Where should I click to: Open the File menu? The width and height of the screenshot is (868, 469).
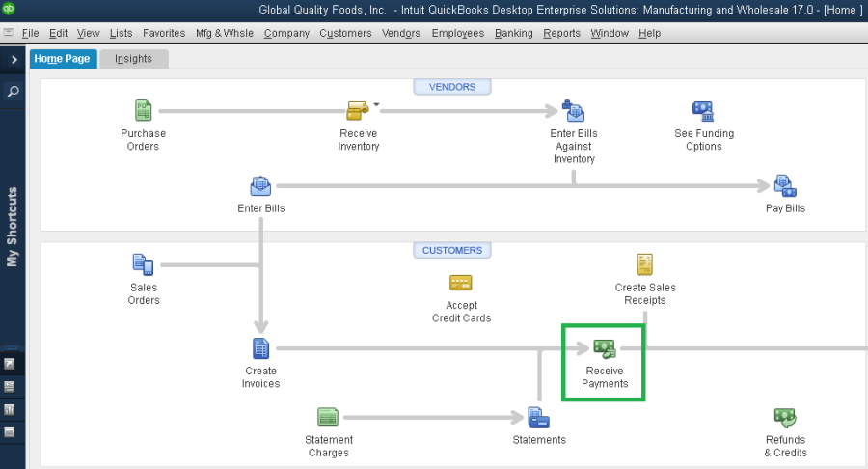(x=31, y=33)
